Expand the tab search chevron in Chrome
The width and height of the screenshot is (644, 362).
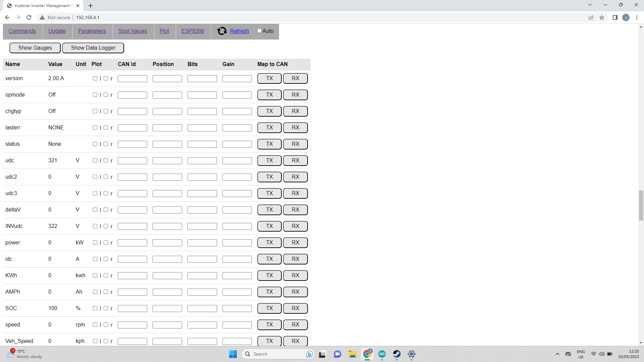(x=590, y=5)
